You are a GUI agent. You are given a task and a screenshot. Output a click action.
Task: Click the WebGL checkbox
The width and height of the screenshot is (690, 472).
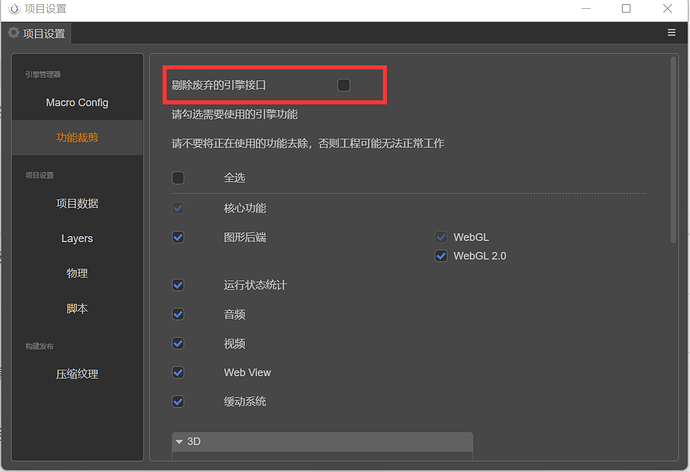click(441, 237)
